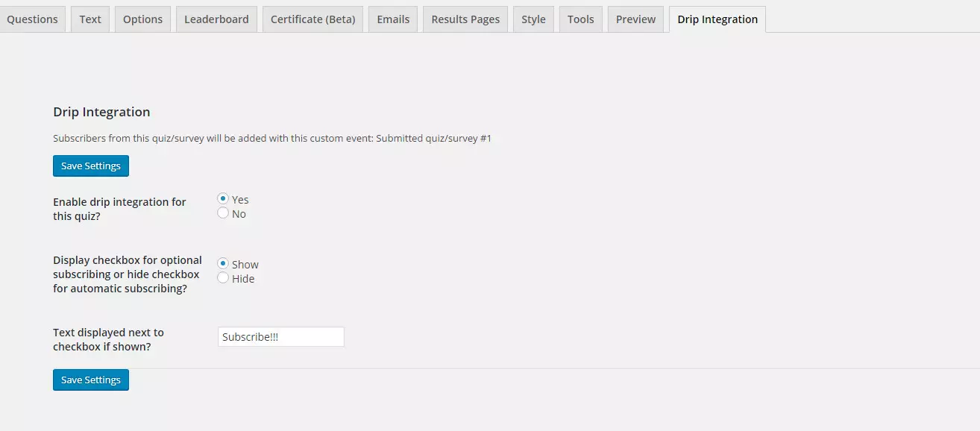
Task: Go to the Leaderboard tab
Action: [216, 19]
